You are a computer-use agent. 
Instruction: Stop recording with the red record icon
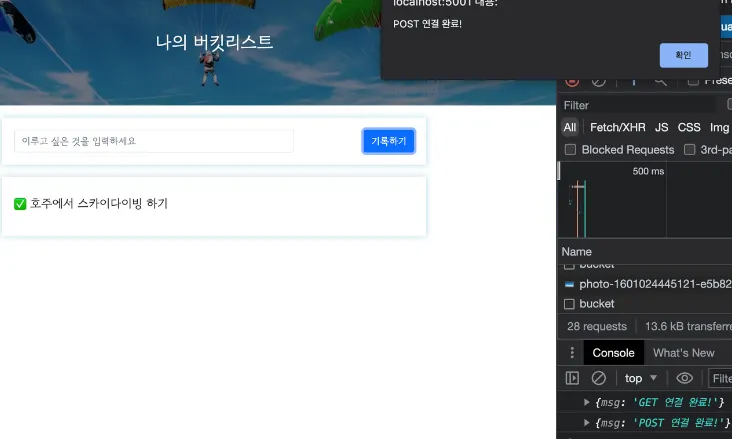click(572, 80)
